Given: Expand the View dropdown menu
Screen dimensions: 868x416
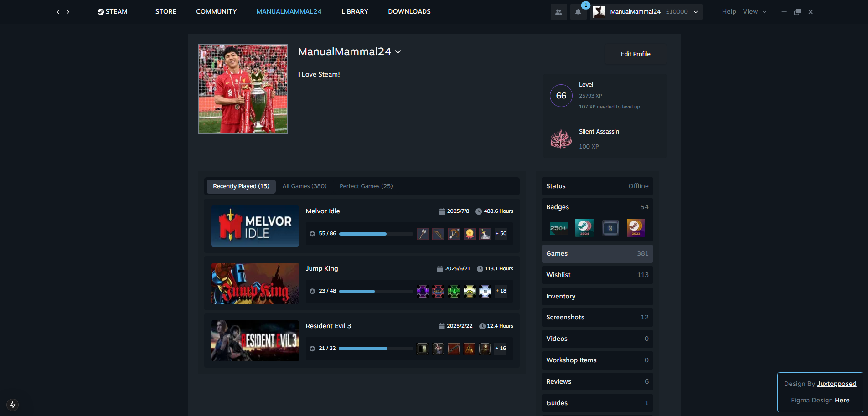Looking at the screenshot, I should [754, 11].
